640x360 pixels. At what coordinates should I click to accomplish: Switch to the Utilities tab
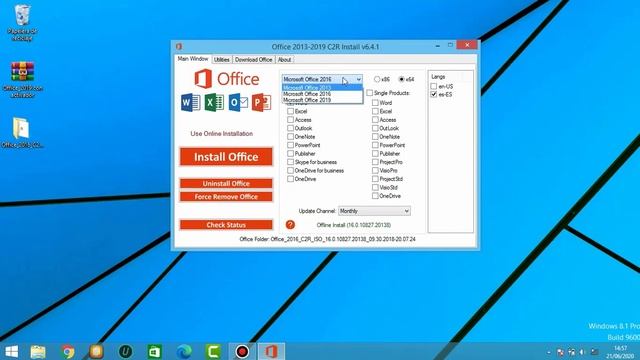(x=222, y=60)
